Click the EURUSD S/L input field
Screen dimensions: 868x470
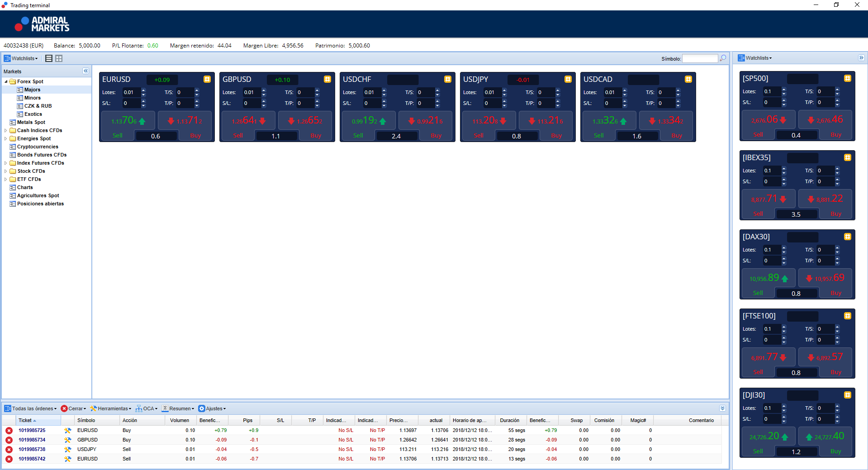click(x=131, y=103)
